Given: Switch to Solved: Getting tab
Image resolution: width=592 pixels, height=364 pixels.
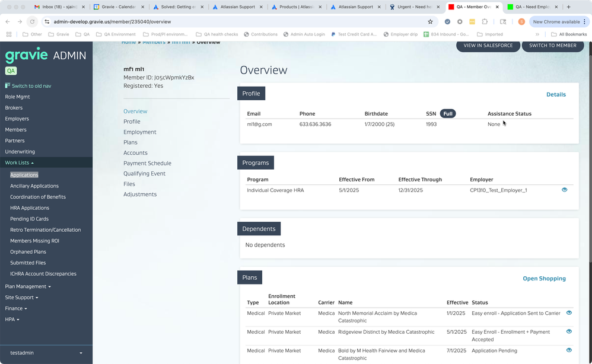Looking at the screenshot, I should tap(177, 7).
